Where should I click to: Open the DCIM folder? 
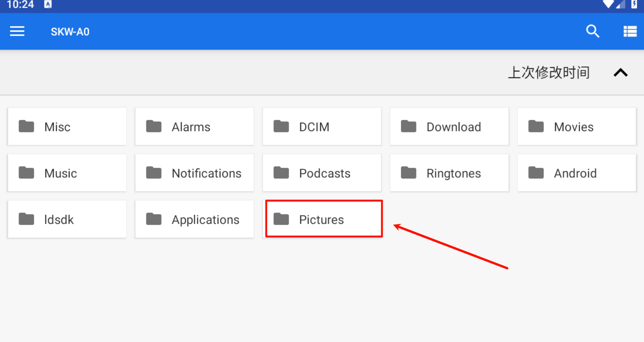coord(322,126)
